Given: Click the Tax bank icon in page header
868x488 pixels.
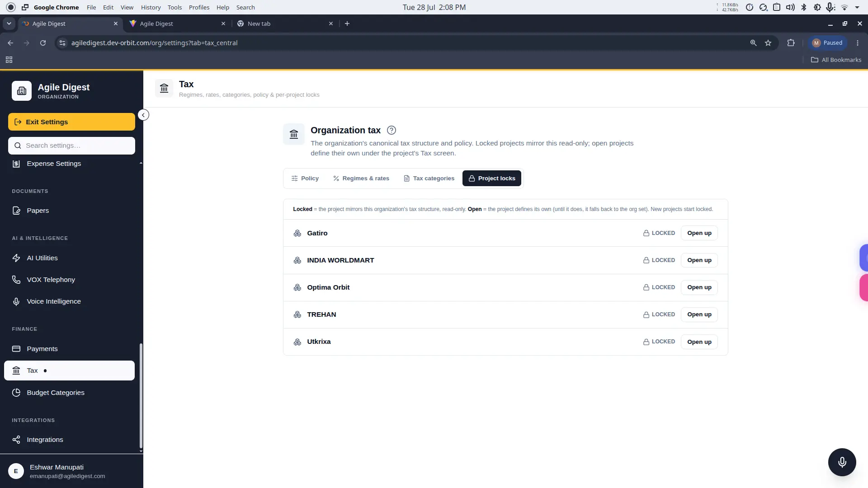Looking at the screenshot, I should point(164,88).
